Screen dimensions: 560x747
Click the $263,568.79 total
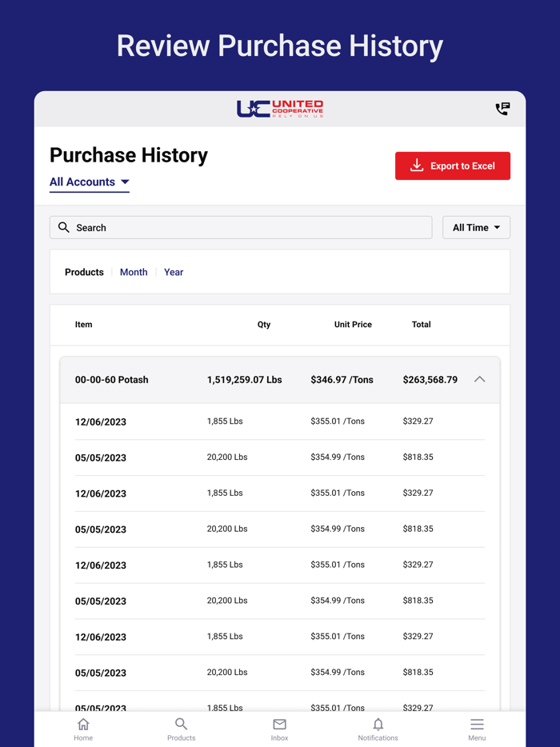(x=430, y=380)
